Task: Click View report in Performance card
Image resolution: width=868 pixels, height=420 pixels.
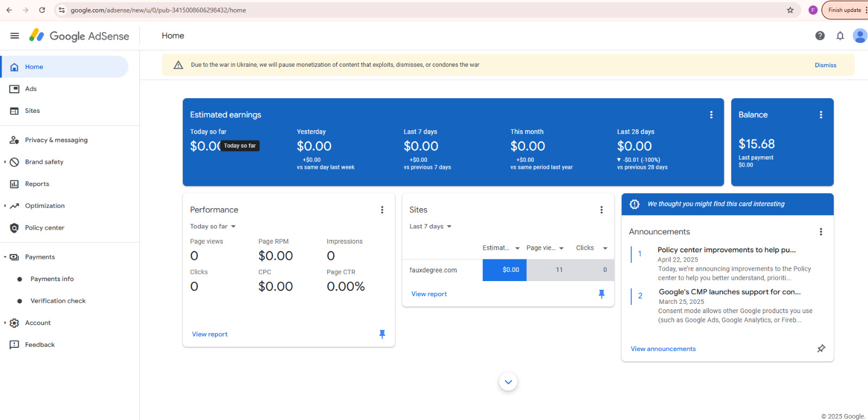Action: pyautogui.click(x=209, y=334)
